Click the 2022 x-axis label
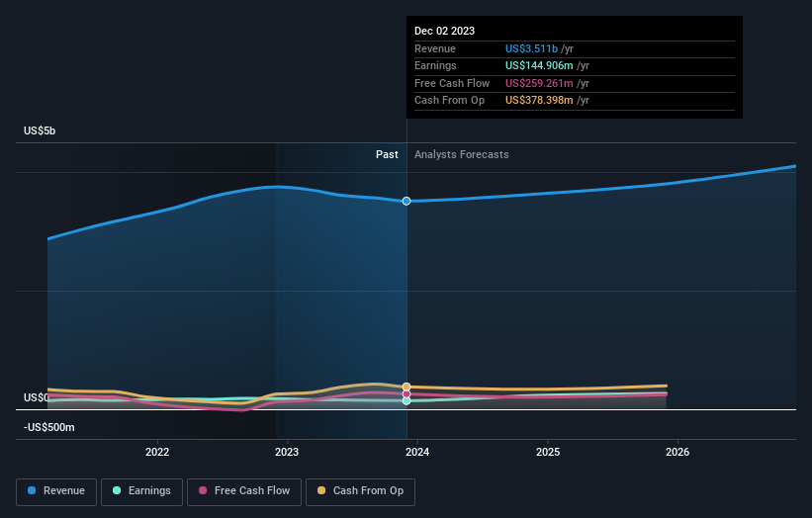Viewport: 812px width, 518px height. pyautogui.click(x=157, y=452)
